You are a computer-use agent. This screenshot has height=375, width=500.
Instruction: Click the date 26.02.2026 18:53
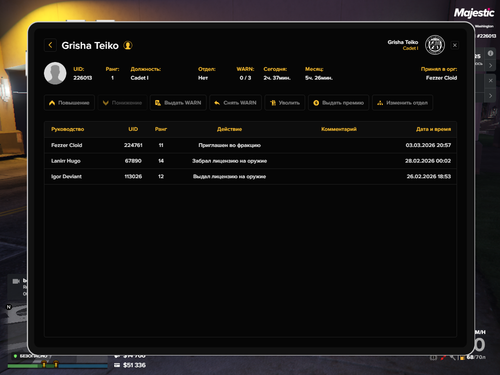(429, 176)
